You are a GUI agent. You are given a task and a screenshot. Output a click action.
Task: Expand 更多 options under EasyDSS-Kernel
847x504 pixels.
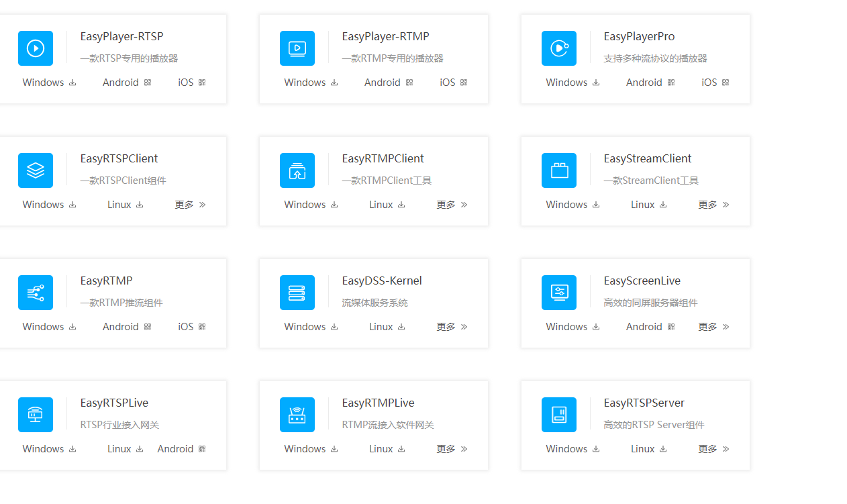point(452,327)
